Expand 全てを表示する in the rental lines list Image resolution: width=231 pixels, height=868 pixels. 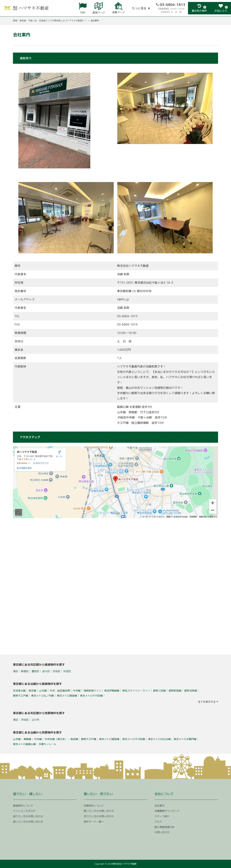pos(208,702)
